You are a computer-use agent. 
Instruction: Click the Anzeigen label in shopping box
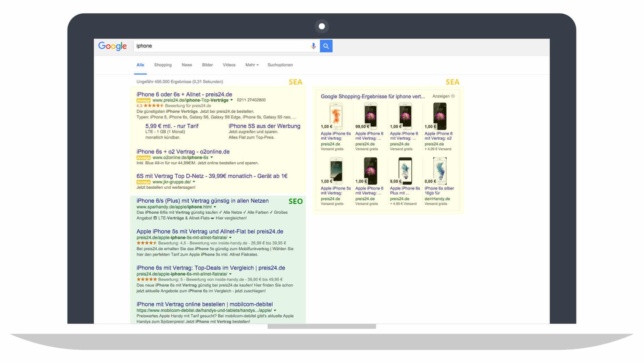click(441, 96)
